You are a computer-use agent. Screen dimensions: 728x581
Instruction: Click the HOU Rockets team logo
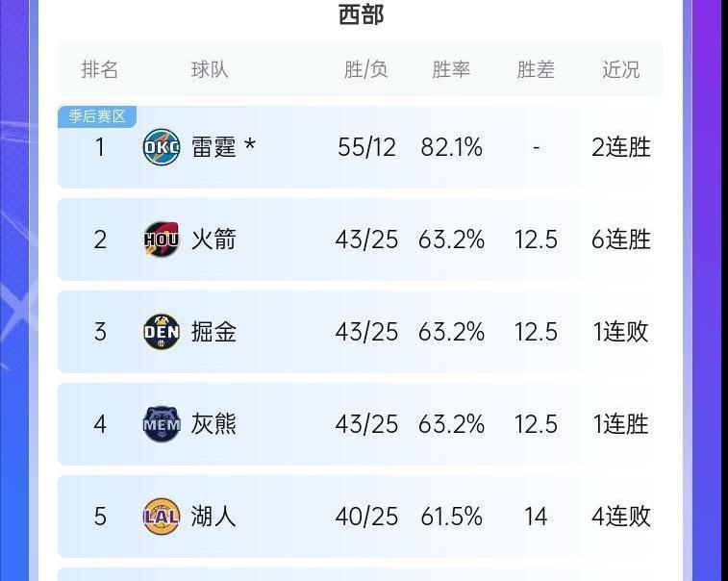tap(161, 240)
